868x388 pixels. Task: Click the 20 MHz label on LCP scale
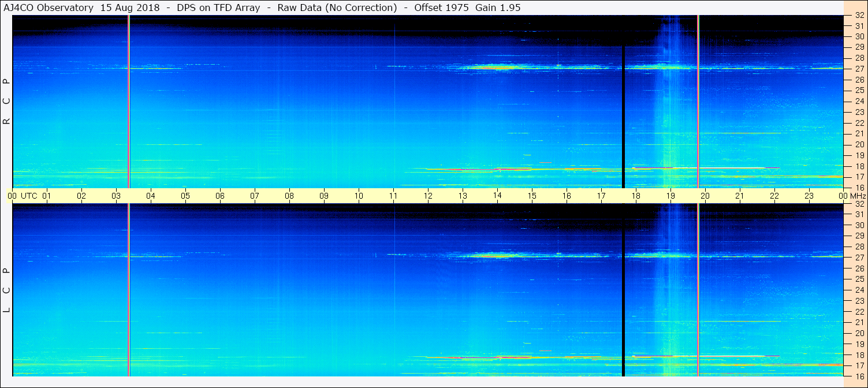(x=859, y=333)
